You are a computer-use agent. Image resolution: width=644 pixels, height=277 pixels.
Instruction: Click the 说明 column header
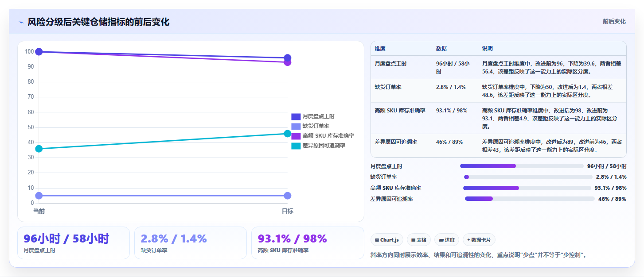point(488,49)
